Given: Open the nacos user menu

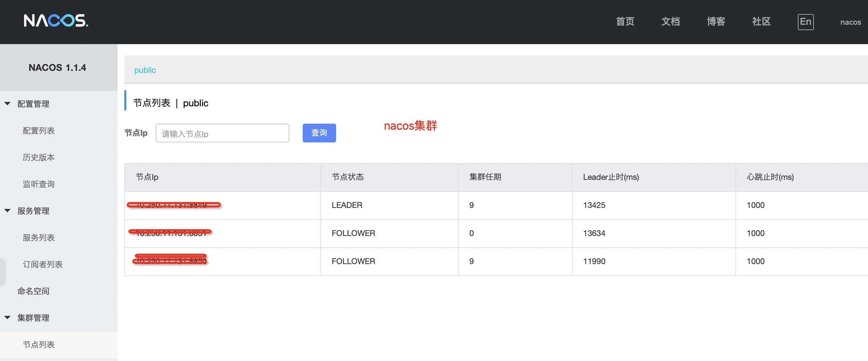Looking at the screenshot, I should click(x=851, y=22).
